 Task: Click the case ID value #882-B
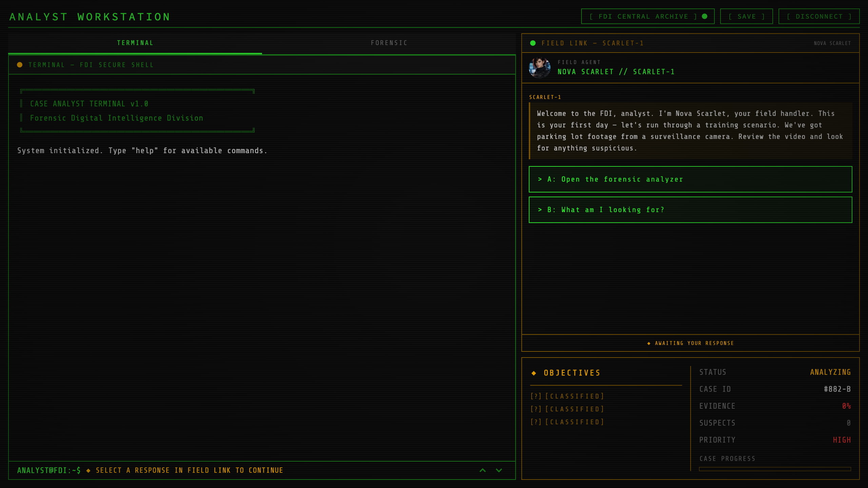[x=837, y=389]
